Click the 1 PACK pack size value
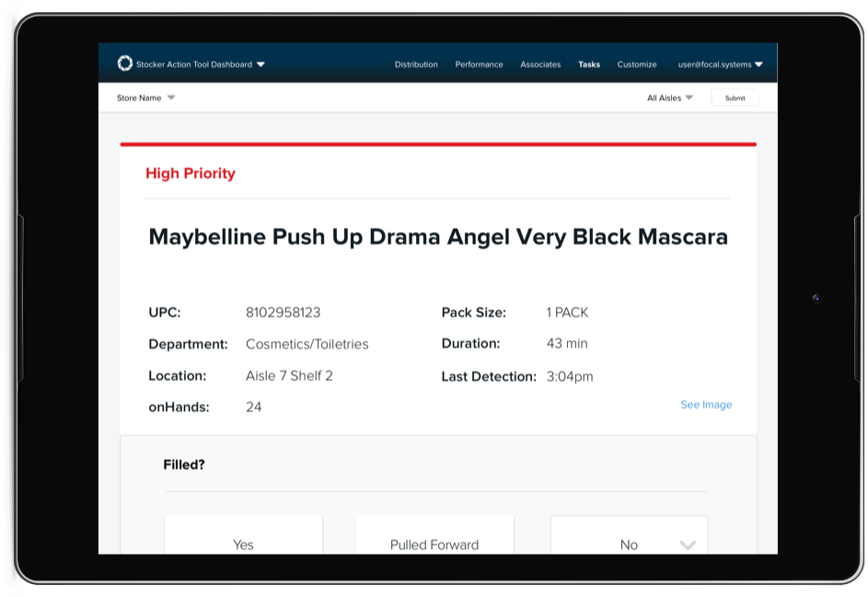This screenshot has height=597, width=868. pos(567,313)
